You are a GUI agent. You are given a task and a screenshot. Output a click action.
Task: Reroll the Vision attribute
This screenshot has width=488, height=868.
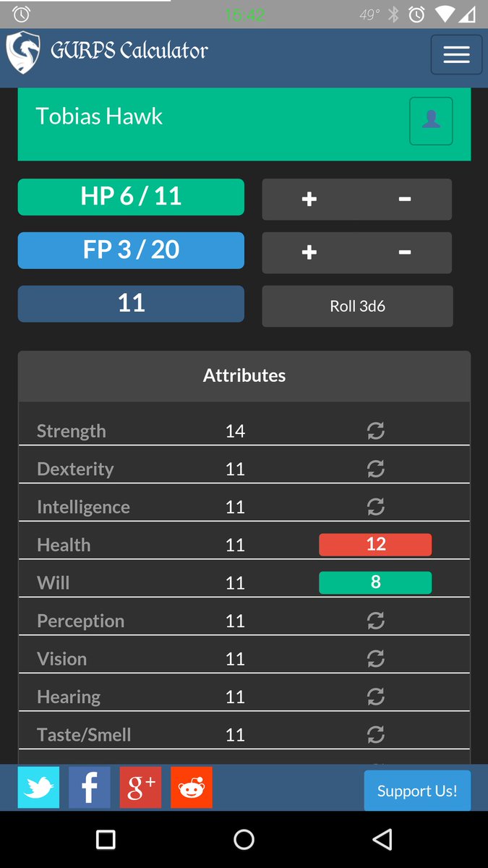(375, 658)
